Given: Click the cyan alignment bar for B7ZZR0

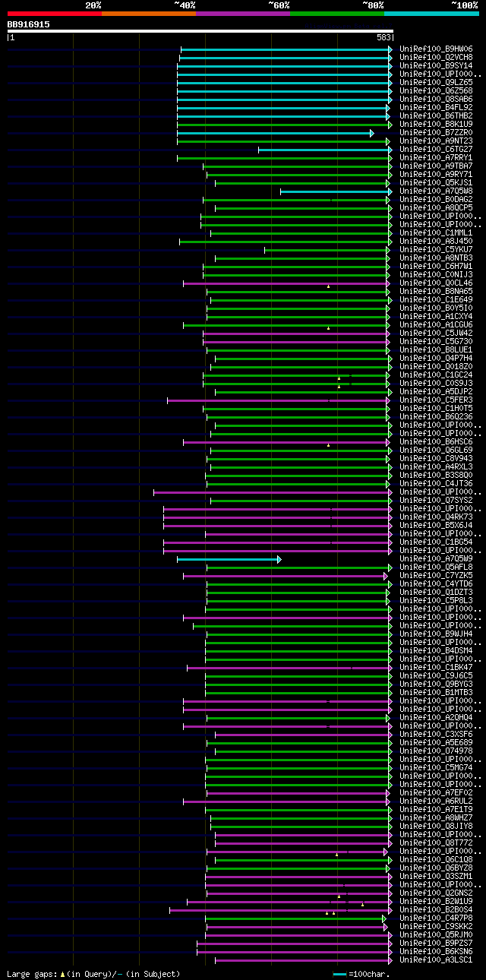Looking at the screenshot, I should click(276, 133).
